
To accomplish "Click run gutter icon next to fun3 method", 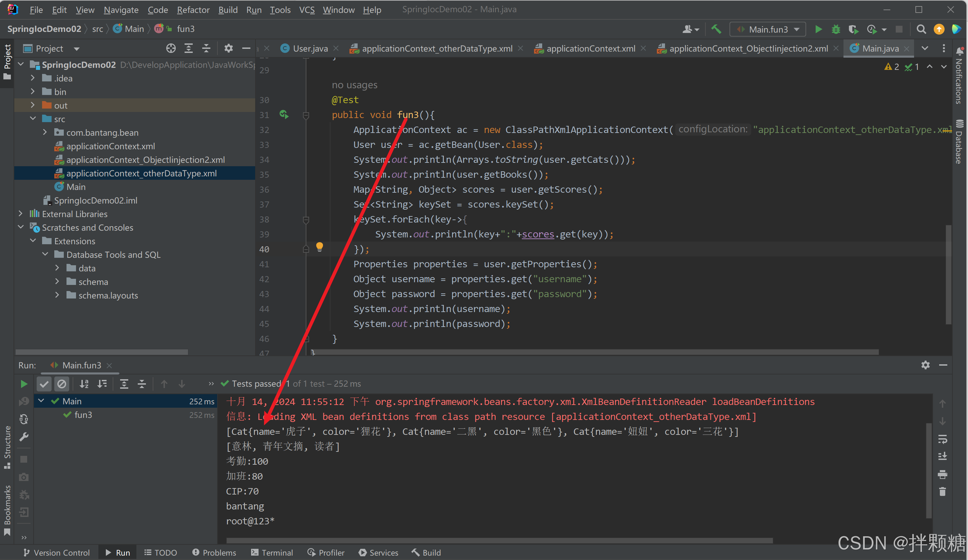I will (x=284, y=114).
